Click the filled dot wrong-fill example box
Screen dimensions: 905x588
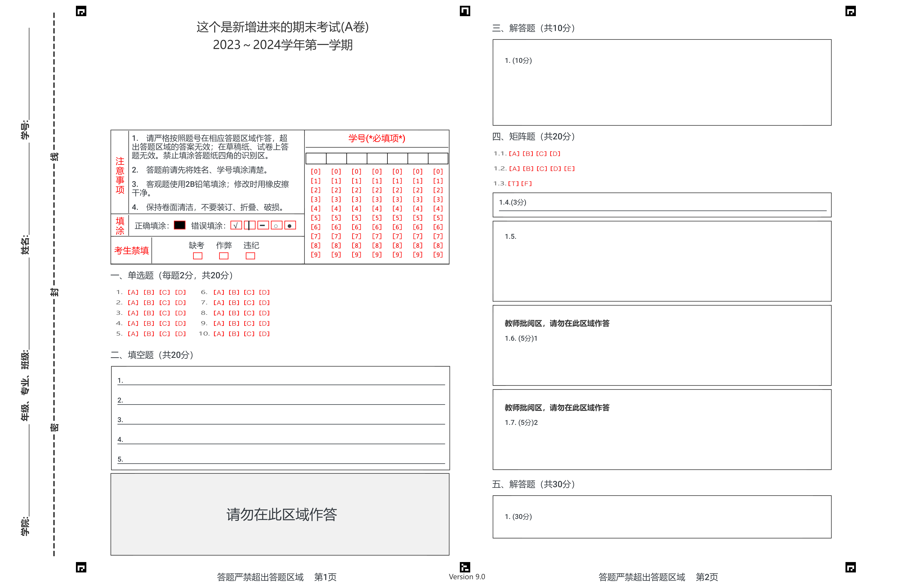click(290, 225)
